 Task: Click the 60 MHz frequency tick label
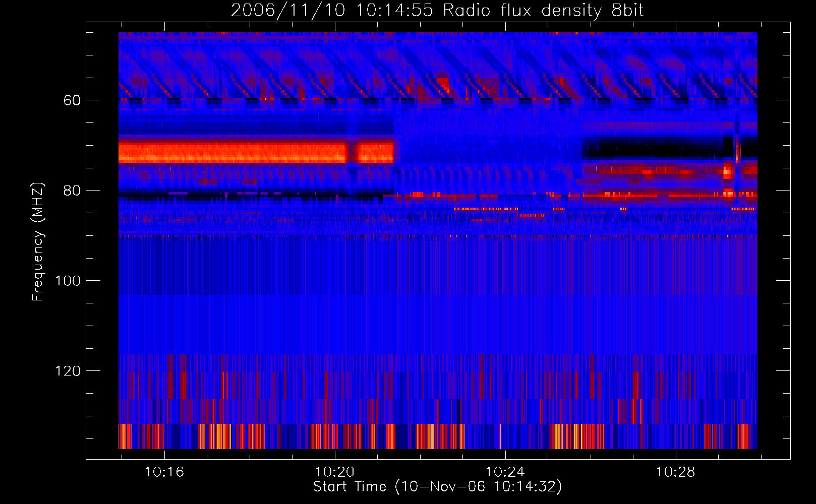click(x=72, y=100)
